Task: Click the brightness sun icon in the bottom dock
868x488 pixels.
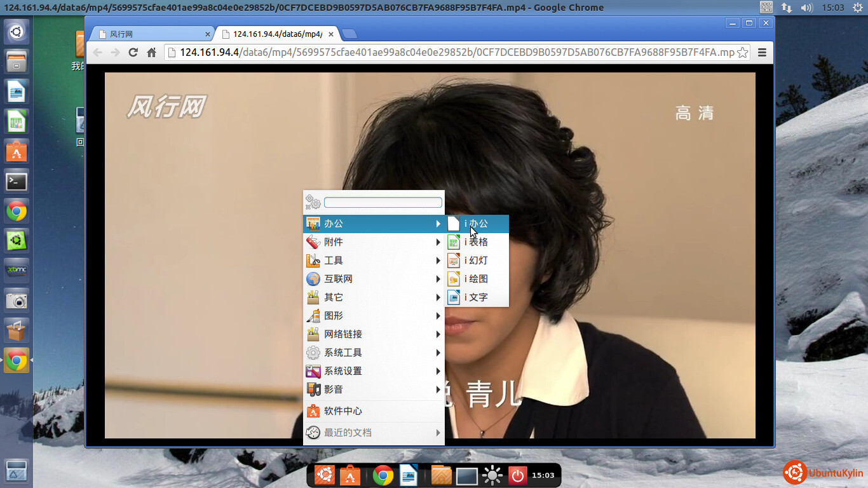Action: (492, 475)
